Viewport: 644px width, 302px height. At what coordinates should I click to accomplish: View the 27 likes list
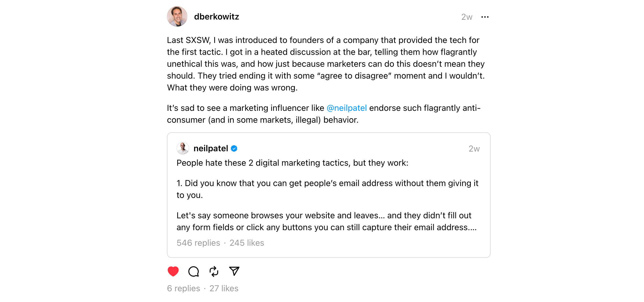pyautogui.click(x=224, y=288)
